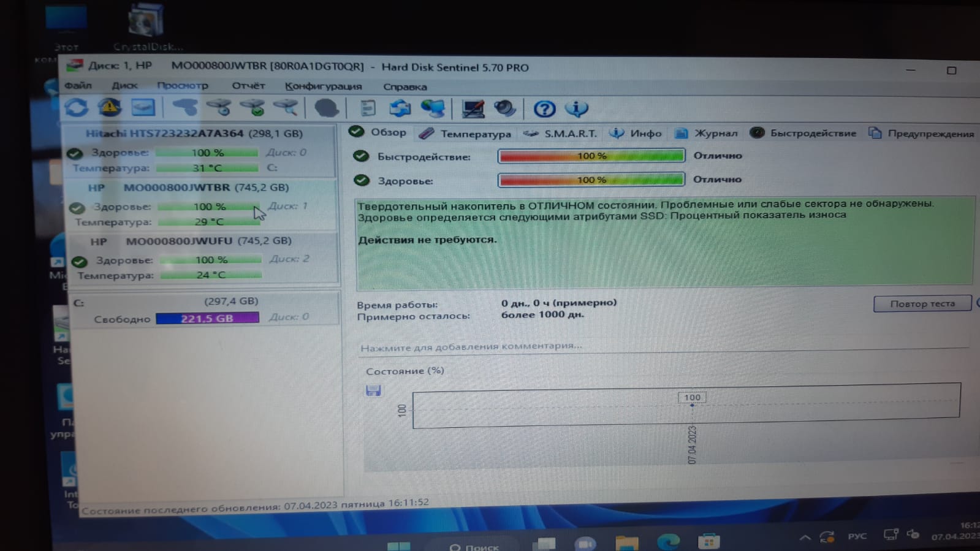
Task: Switch to the Температура tab
Action: pyautogui.click(x=465, y=133)
